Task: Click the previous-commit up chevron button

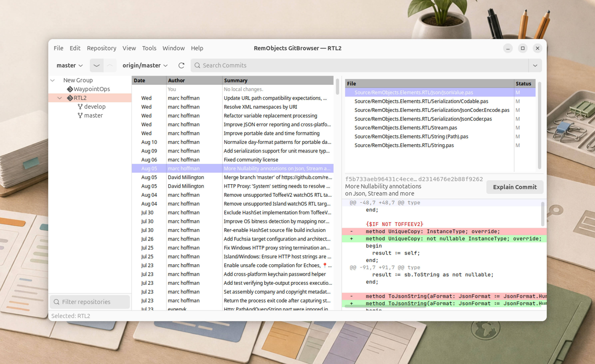Action: coord(110,65)
